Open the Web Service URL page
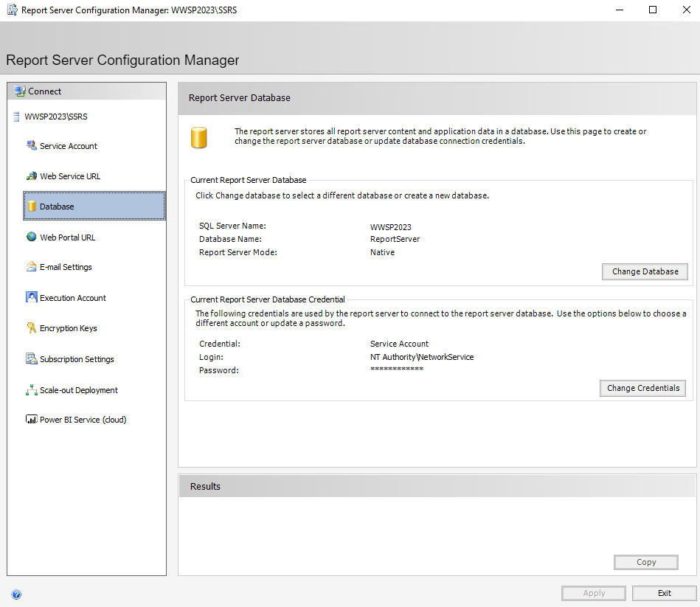 point(70,176)
